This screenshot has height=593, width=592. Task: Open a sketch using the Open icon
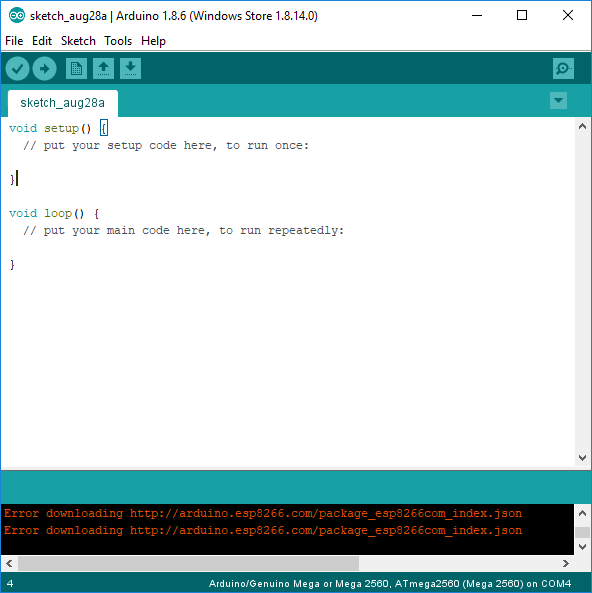pyautogui.click(x=103, y=68)
